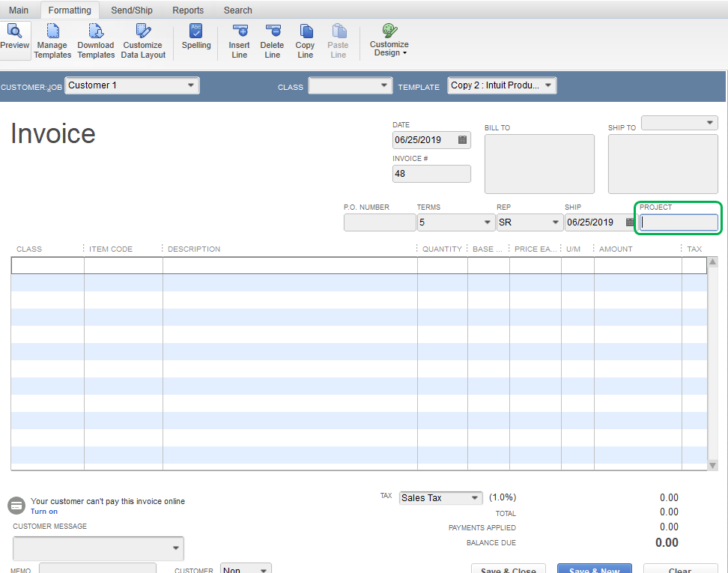Click the Turn on link
This screenshot has width=728, height=573.
[x=44, y=512]
